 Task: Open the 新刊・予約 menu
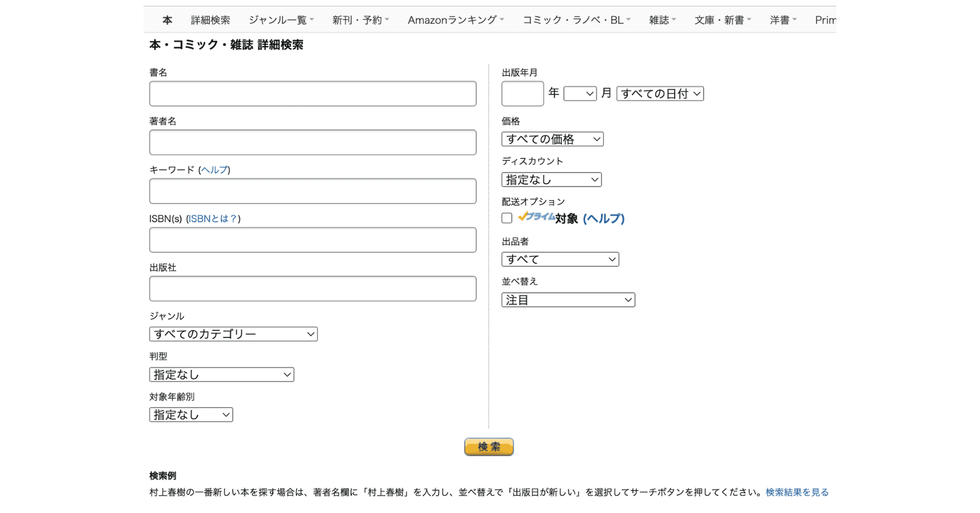coord(357,19)
